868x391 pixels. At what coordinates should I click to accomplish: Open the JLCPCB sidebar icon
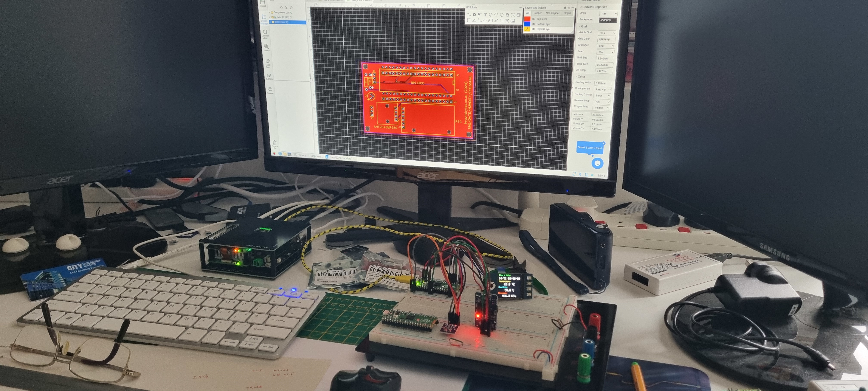point(269,76)
